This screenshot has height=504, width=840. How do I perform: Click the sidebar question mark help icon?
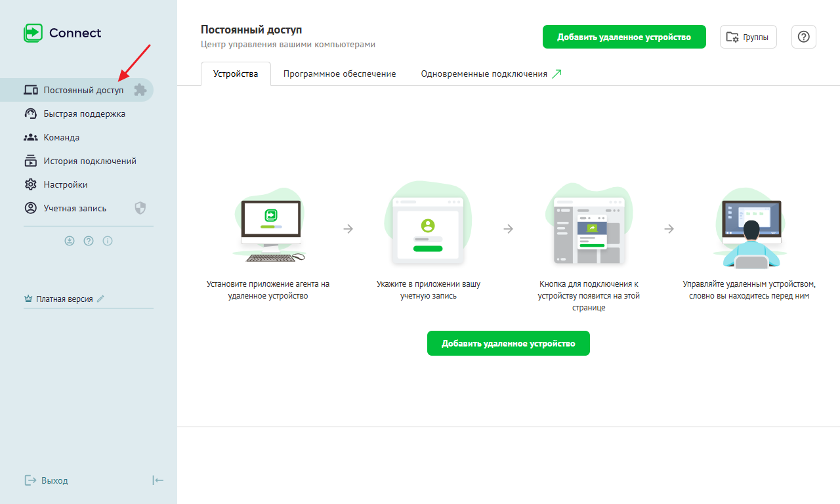(89, 241)
